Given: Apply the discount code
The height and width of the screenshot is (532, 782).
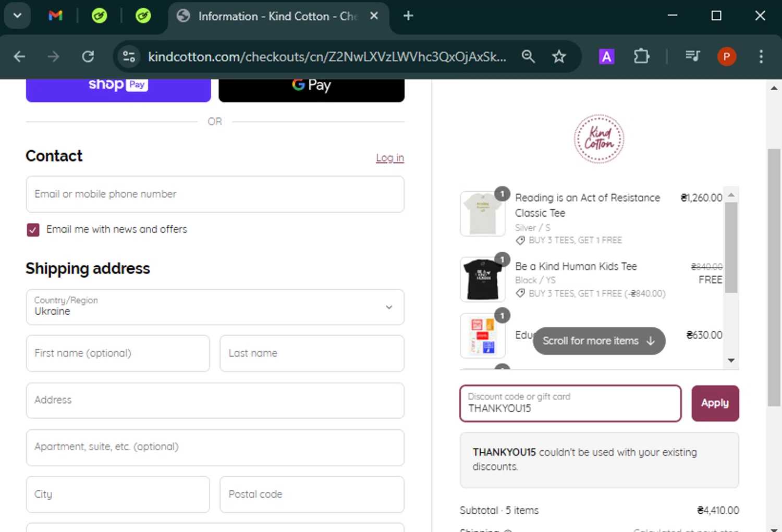Looking at the screenshot, I should point(715,403).
